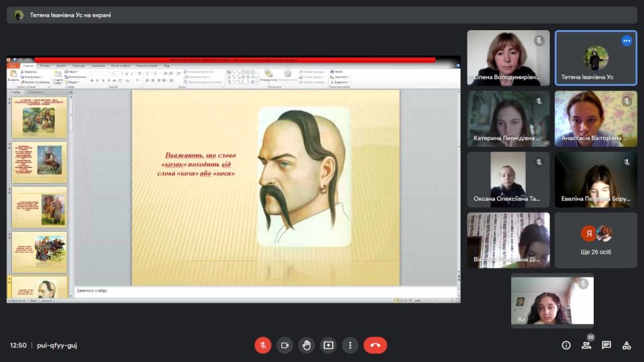The height and width of the screenshot is (362, 644).
Task: Select the Главная ribbon tab in PowerPoint
Action: (x=29, y=66)
